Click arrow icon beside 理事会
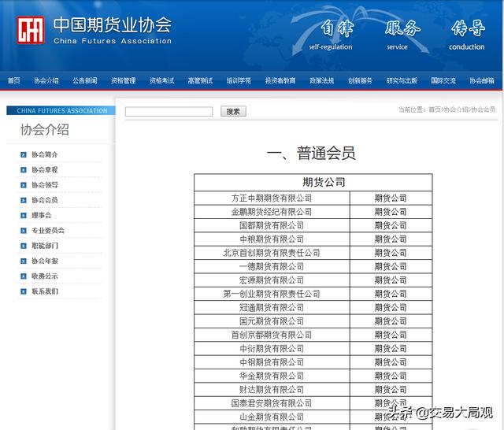Screen dimensions: 504x430 click(24, 215)
